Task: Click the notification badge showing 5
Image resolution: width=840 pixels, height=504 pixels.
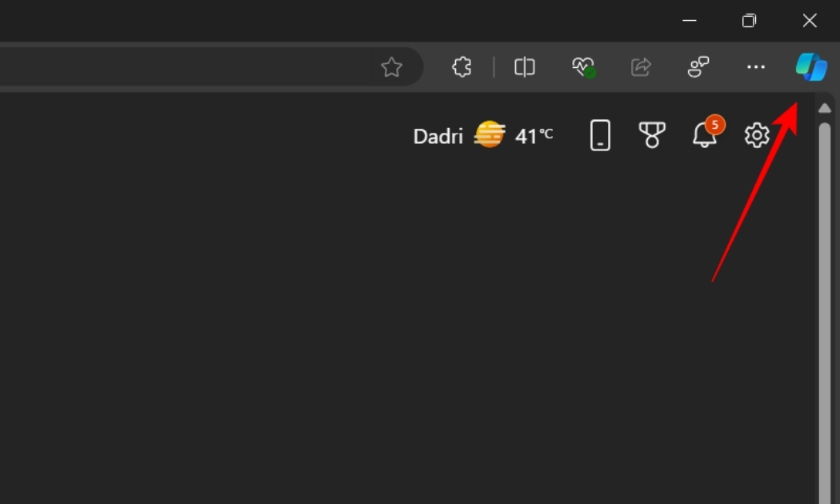Action: pos(713,124)
